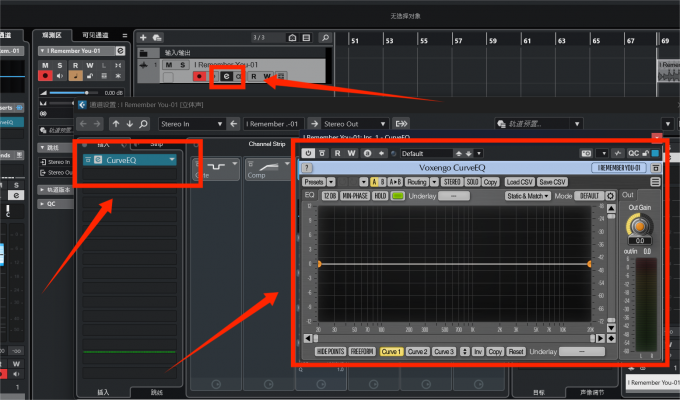The image size is (680, 400).
Task: Expand QC section in inspector
Action: coord(42,203)
